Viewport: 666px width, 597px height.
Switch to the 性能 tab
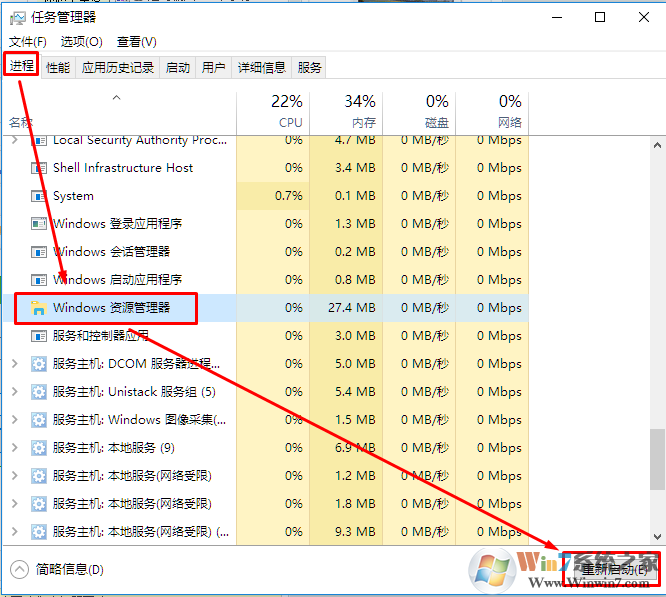(x=58, y=68)
